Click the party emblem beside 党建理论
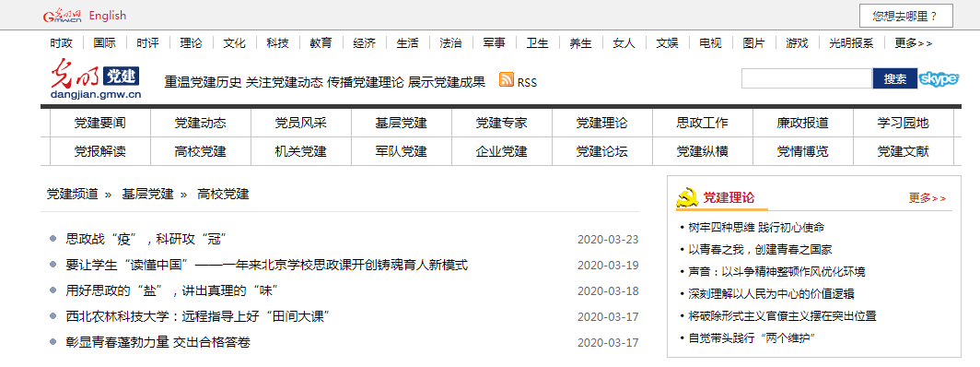980x367 pixels. tap(687, 197)
